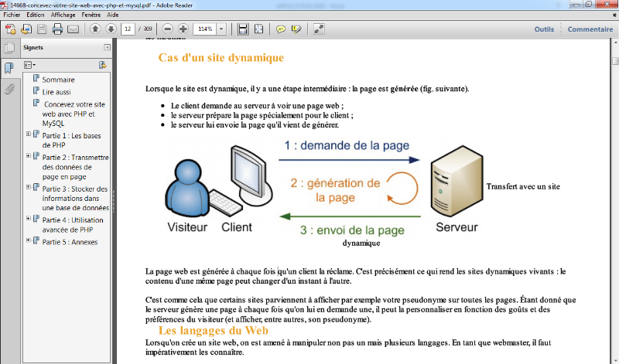The image size is (619, 364).
Task: Click the Save (floppy) toolbar icon
Action: [42, 29]
